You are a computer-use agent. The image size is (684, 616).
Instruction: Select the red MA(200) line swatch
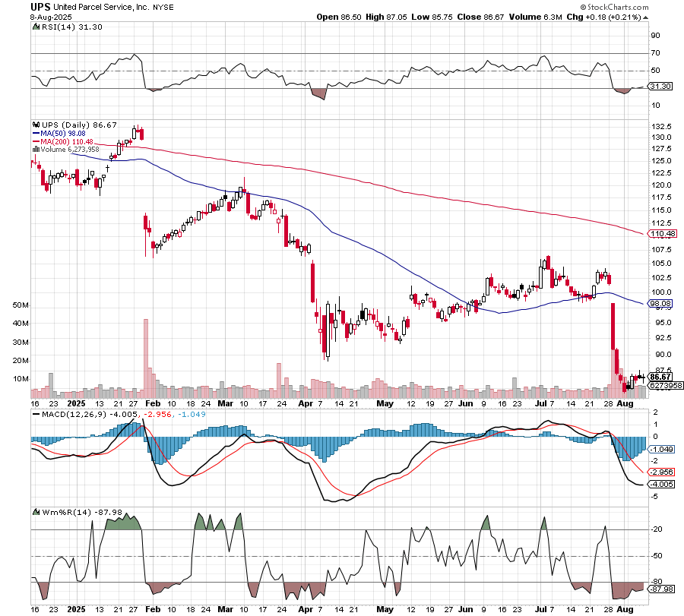click(36, 142)
